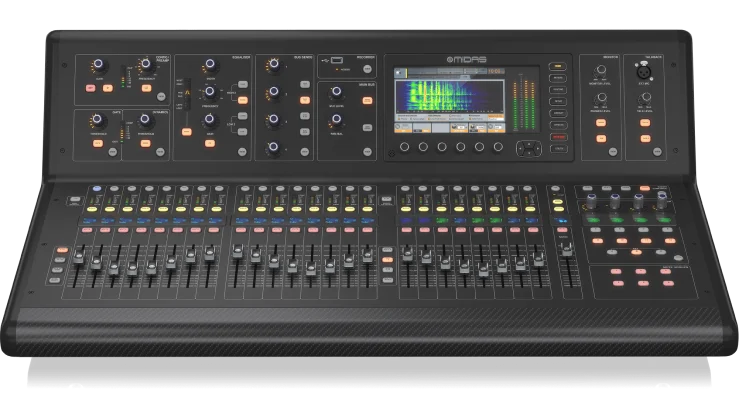Click the Phones Level knob
This screenshot has height=400, width=739.
coord(600,98)
